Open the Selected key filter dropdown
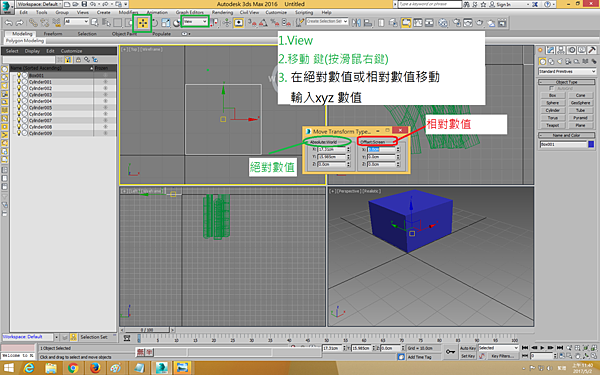 point(498,348)
